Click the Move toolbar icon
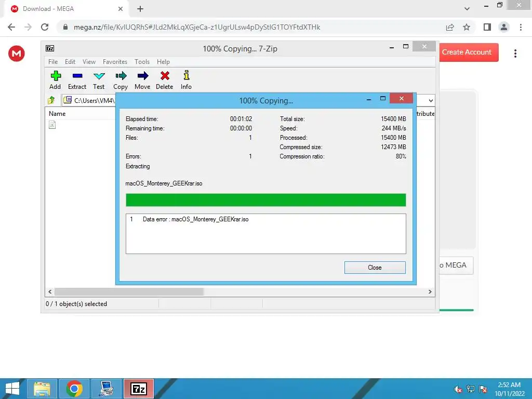This screenshot has width=532, height=399. (142, 80)
